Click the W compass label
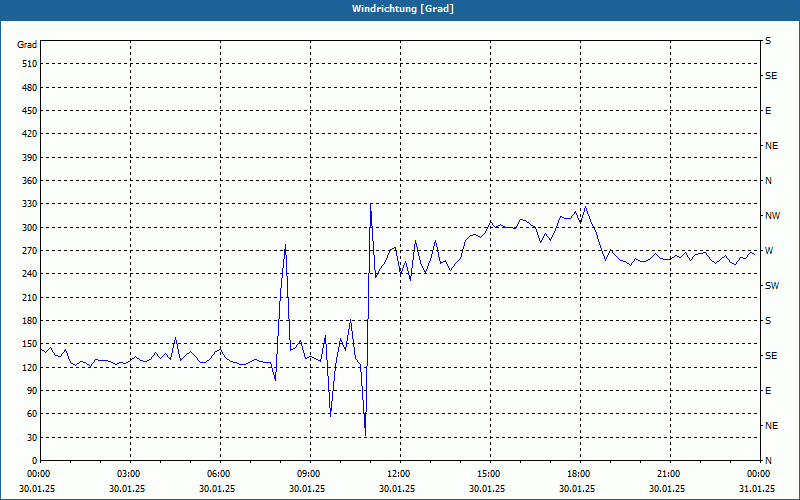This screenshot has height=500, width=800. click(769, 251)
